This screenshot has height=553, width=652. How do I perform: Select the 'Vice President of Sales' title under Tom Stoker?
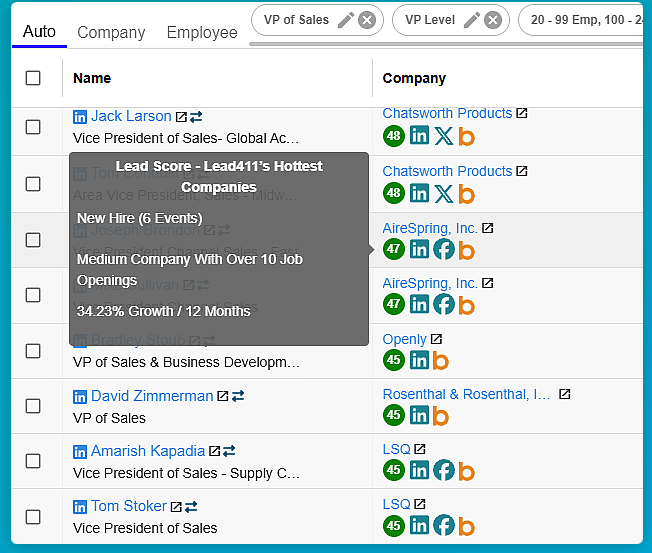(145, 528)
